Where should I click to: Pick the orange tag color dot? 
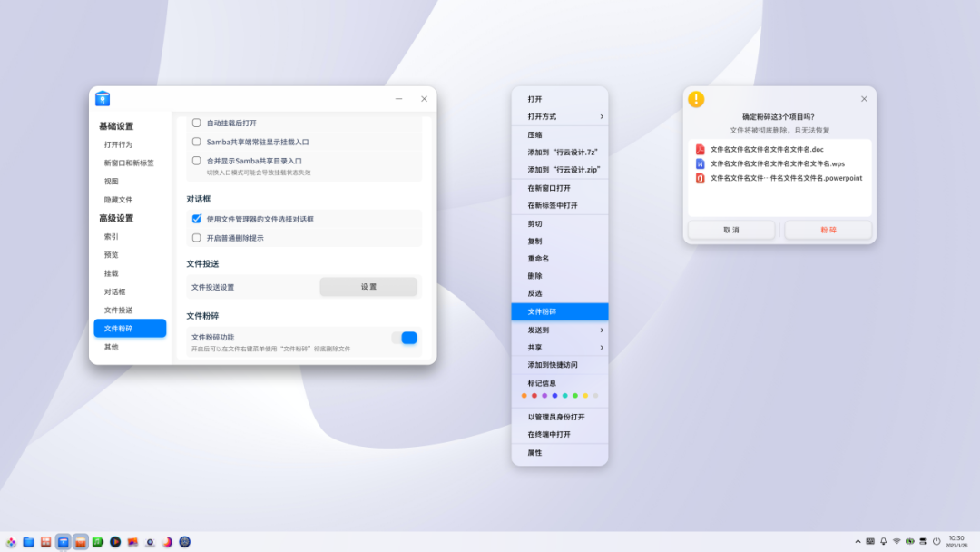[x=524, y=396]
